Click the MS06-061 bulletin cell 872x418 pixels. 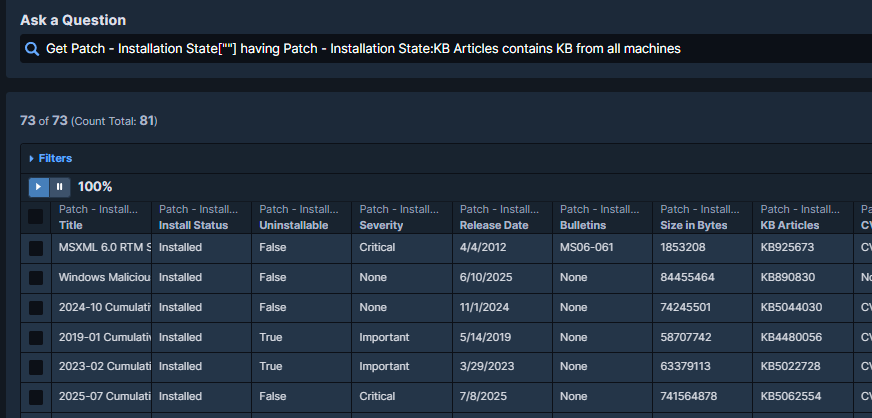pyautogui.click(x=585, y=248)
